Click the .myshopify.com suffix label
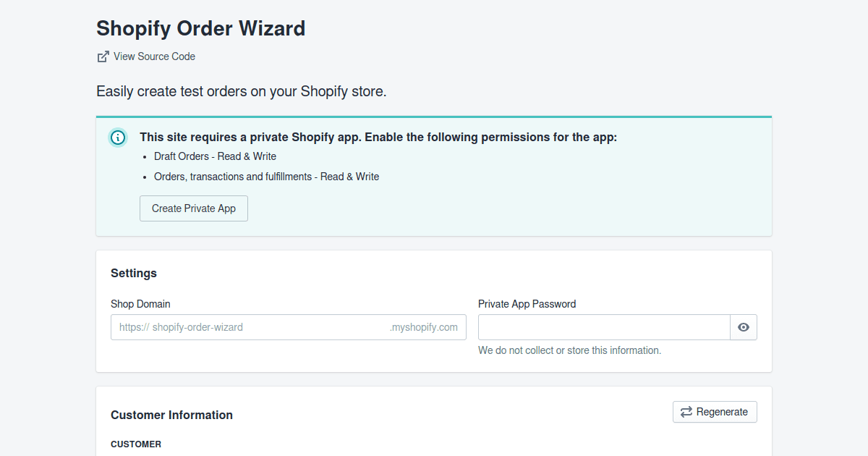The height and width of the screenshot is (456, 868). pos(425,327)
